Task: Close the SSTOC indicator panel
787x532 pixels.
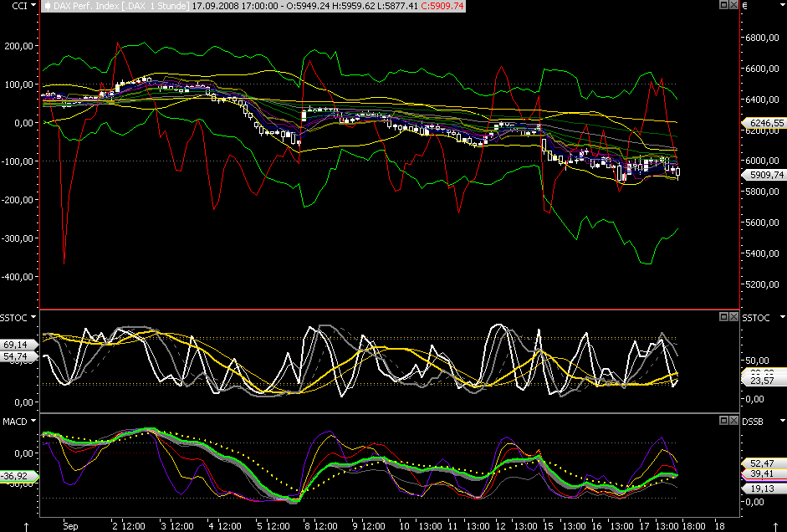Action: coord(733,316)
